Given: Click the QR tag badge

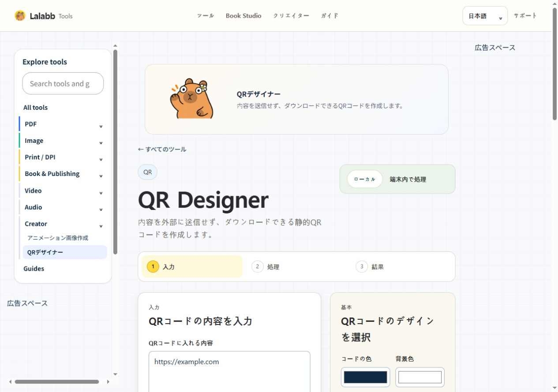Looking at the screenshot, I should pos(147,172).
